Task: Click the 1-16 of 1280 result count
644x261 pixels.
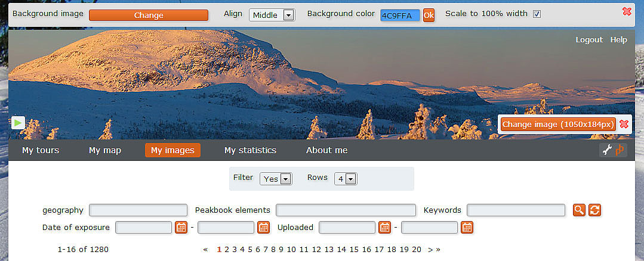Action: [84, 249]
